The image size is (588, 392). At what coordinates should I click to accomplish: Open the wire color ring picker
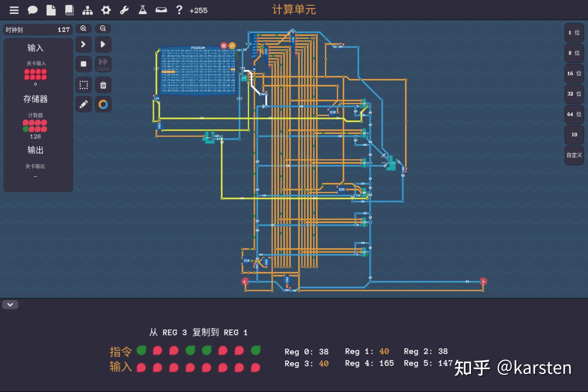click(x=103, y=104)
